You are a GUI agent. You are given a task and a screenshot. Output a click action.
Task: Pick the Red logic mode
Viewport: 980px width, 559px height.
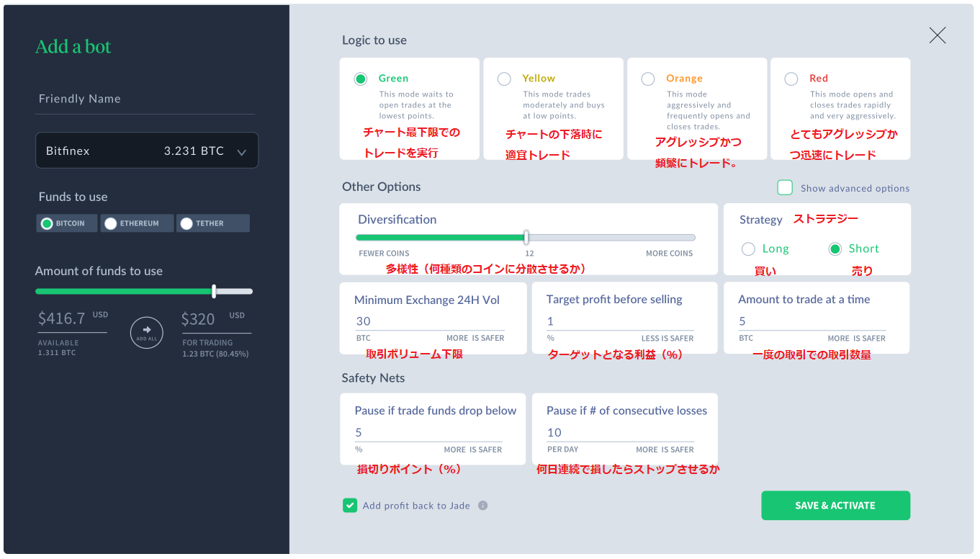[x=791, y=79]
